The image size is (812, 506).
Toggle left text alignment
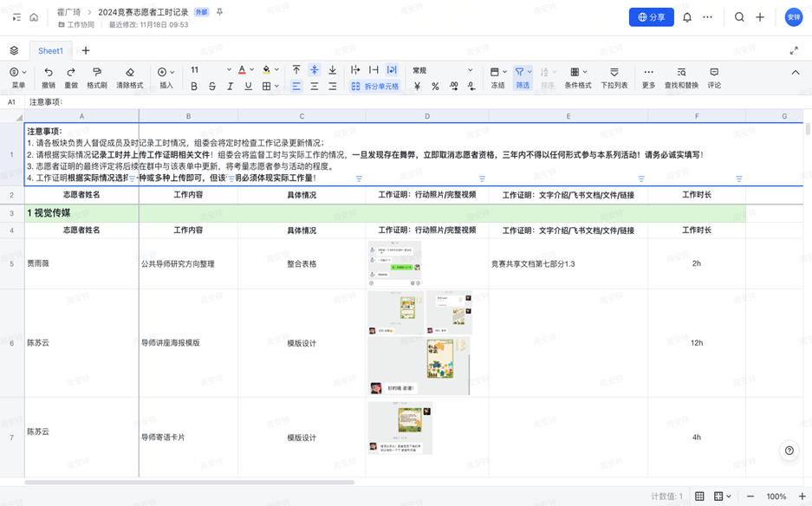(x=296, y=87)
